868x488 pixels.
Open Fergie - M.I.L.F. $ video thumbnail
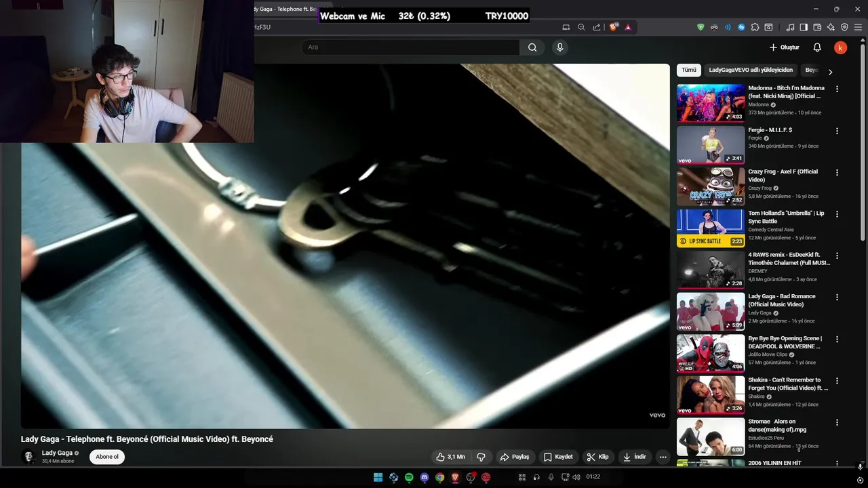[711, 144]
